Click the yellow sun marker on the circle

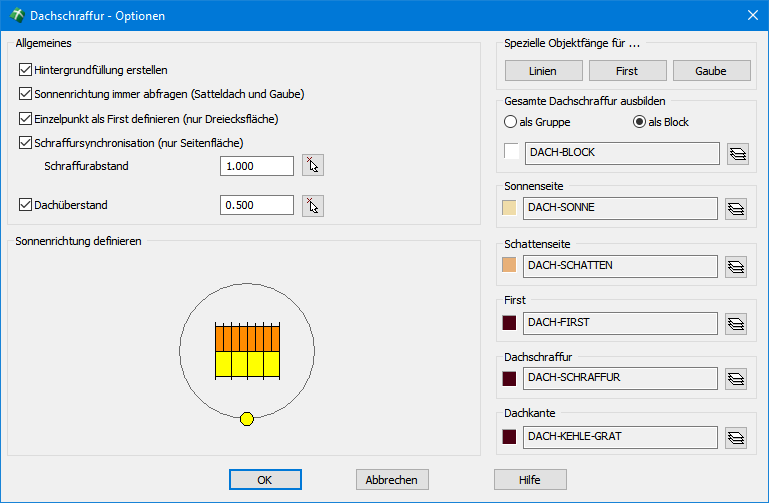(247, 419)
